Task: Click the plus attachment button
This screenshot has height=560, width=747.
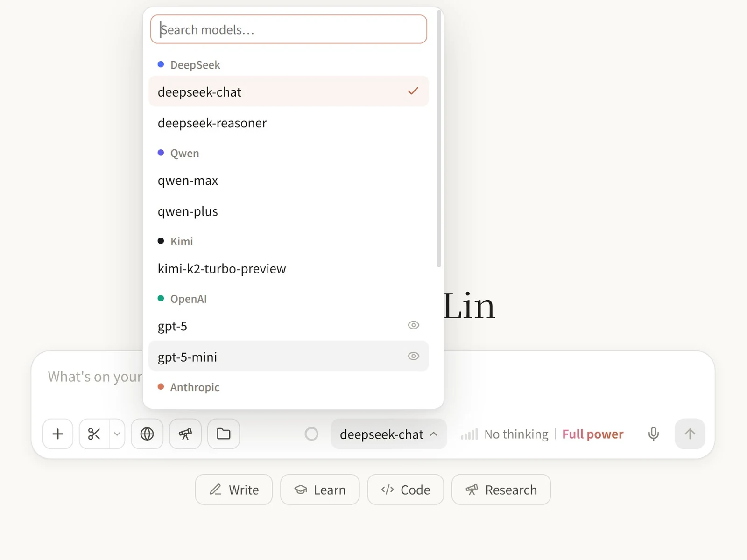Action: point(58,434)
